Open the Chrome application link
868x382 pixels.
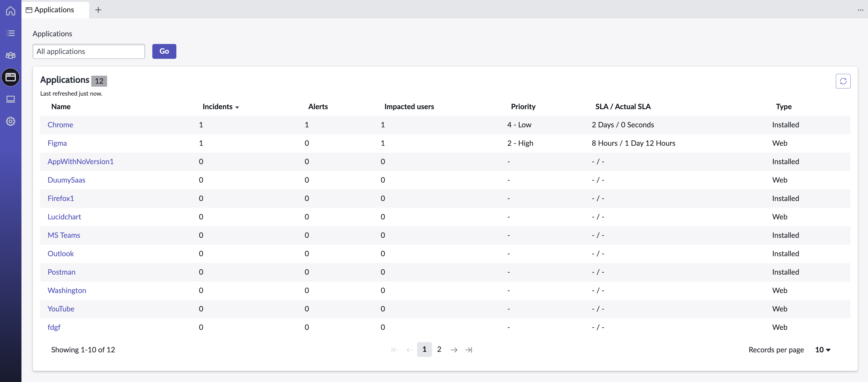point(60,125)
